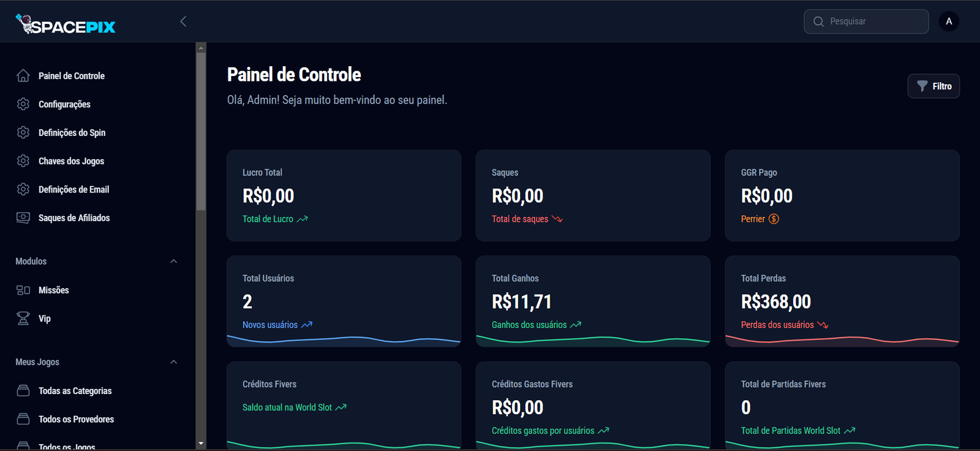
Task: Click the Vip trophy icon
Action: [23, 319]
